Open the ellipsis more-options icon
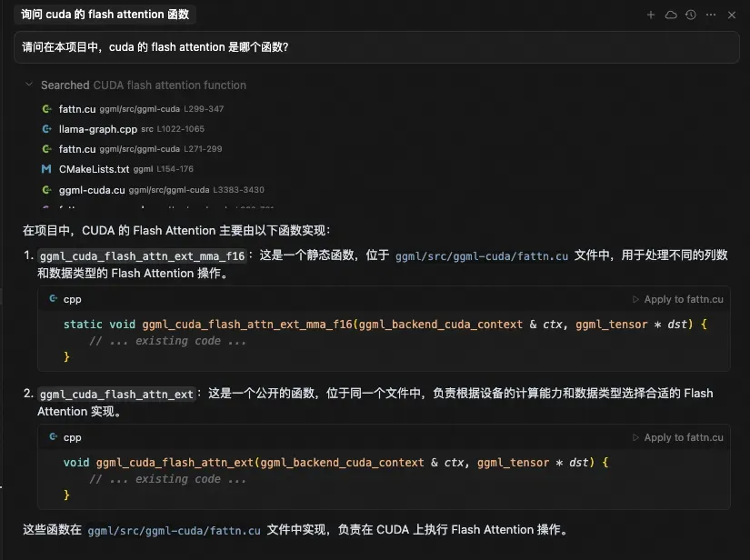The image size is (750, 560). (710, 15)
